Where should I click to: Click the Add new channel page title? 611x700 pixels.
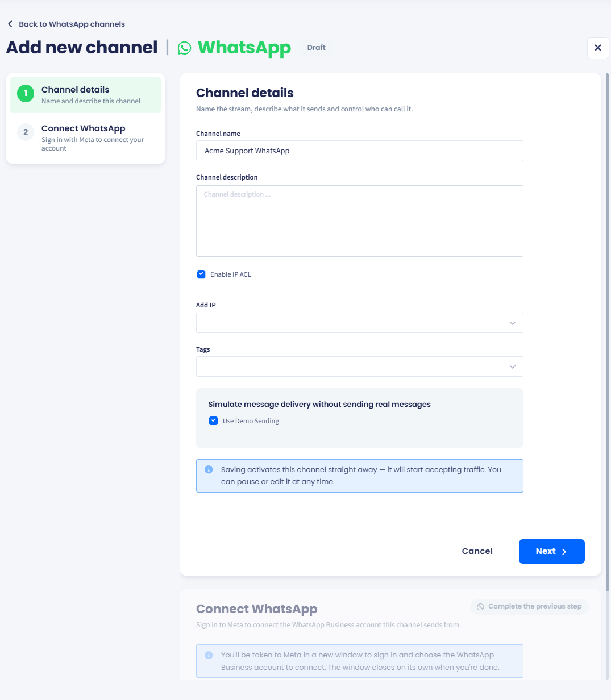point(82,48)
